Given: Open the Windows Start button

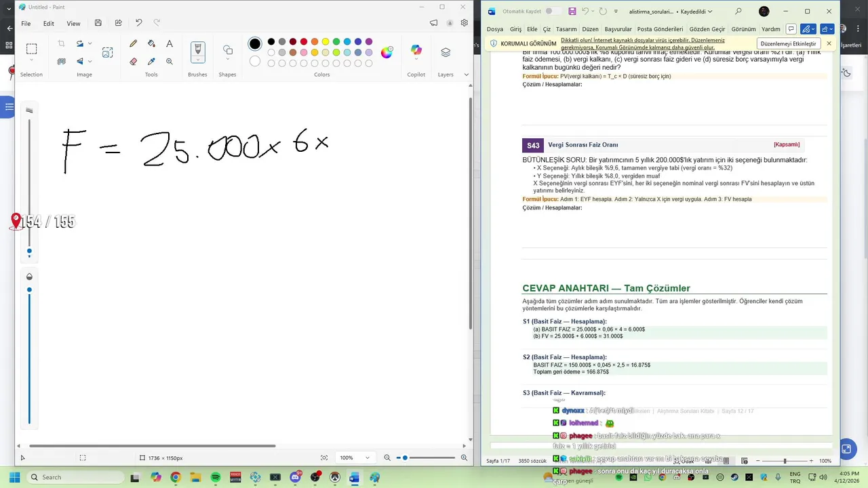Looking at the screenshot, I should coord(14,477).
